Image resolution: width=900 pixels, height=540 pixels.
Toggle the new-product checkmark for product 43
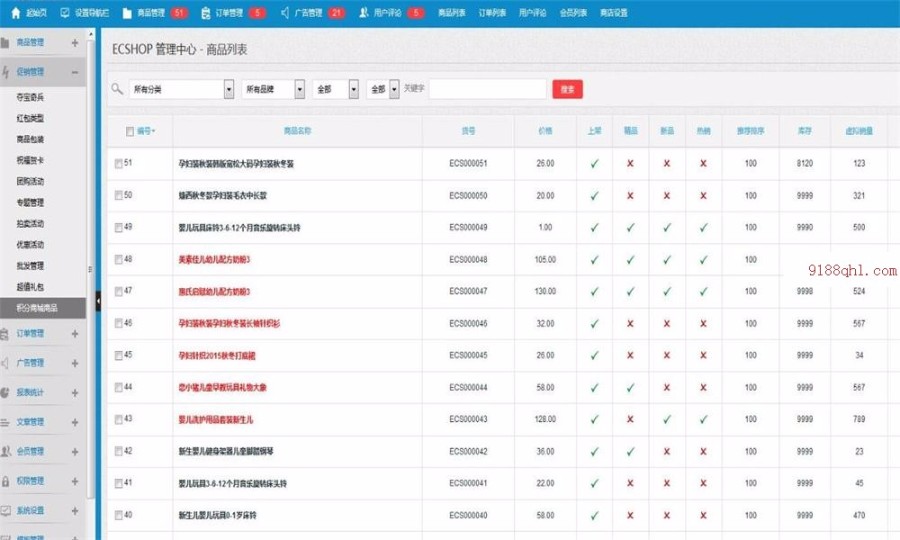(x=666, y=419)
